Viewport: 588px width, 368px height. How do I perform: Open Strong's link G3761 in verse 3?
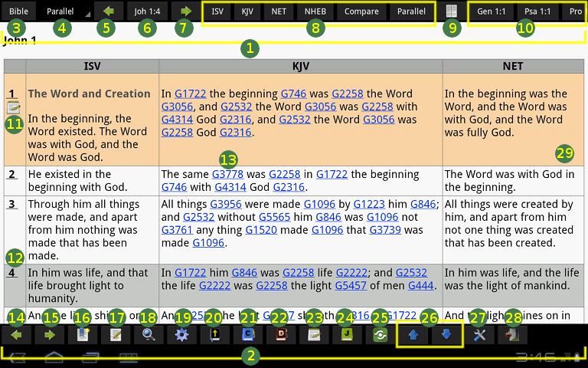(177, 230)
